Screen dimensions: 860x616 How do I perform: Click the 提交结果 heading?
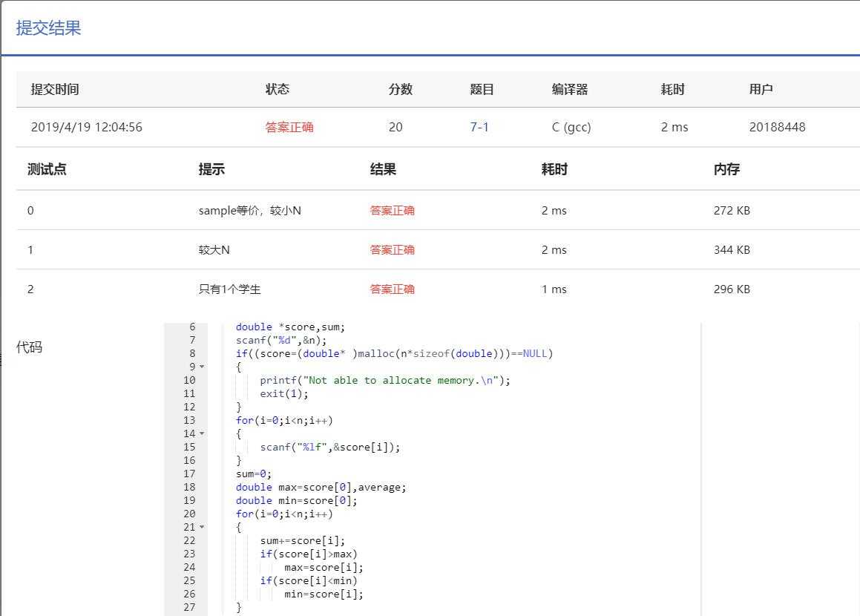coord(48,28)
